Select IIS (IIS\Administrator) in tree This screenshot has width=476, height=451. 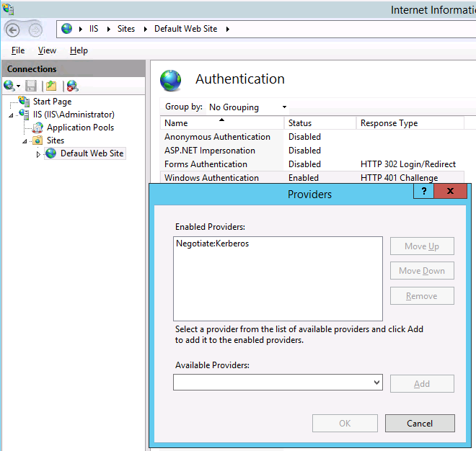(x=74, y=115)
